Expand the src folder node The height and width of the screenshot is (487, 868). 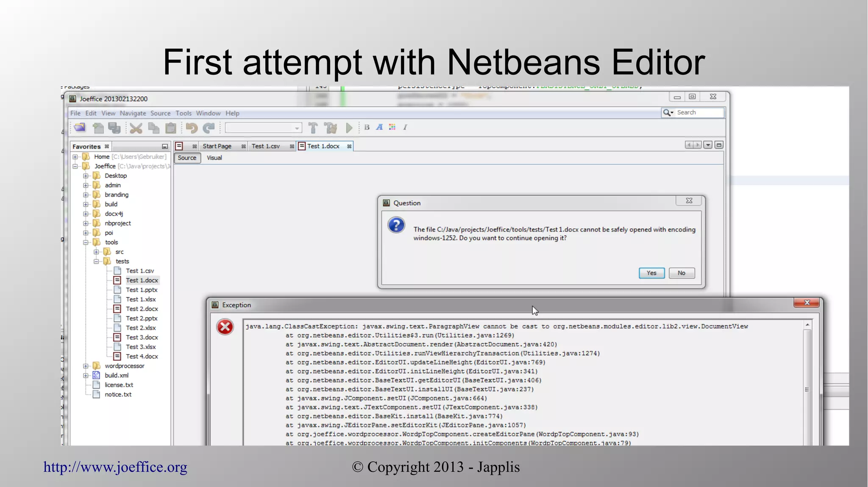97,252
